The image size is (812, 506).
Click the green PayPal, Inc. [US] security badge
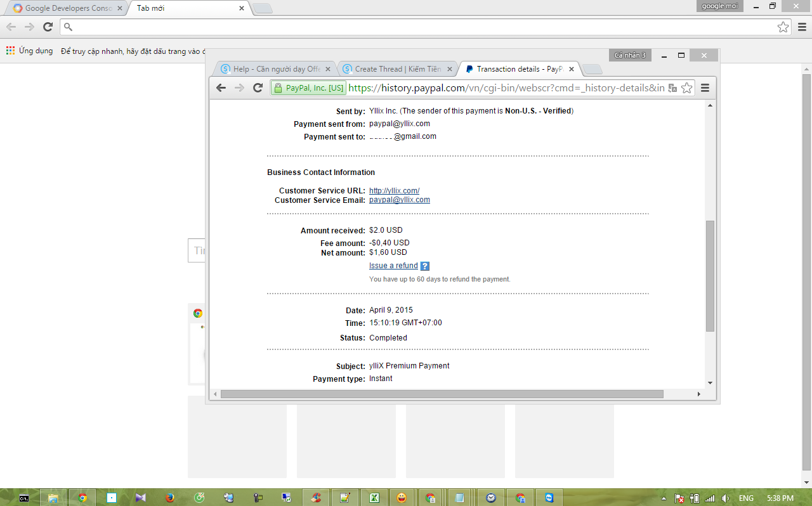(x=308, y=88)
